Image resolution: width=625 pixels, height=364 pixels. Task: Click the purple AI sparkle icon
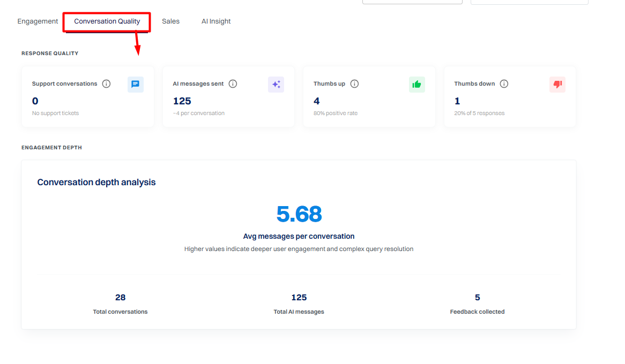point(276,85)
